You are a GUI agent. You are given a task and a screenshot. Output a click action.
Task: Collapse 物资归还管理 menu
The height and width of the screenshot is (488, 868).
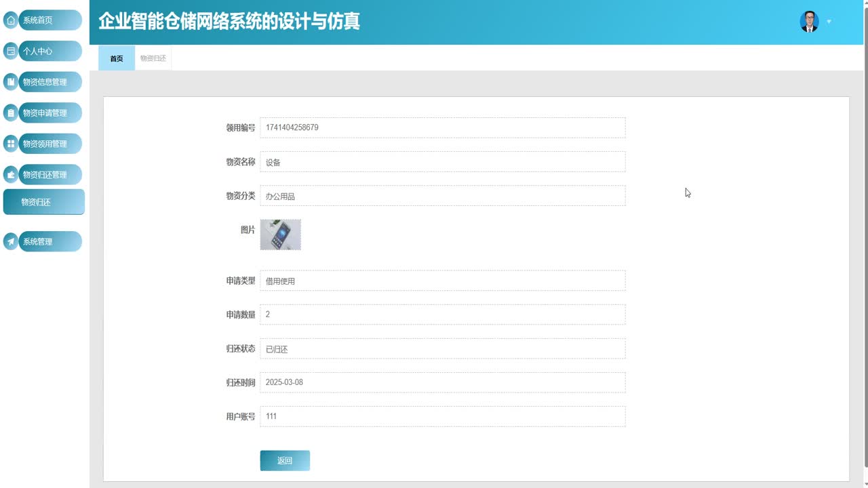pos(50,175)
